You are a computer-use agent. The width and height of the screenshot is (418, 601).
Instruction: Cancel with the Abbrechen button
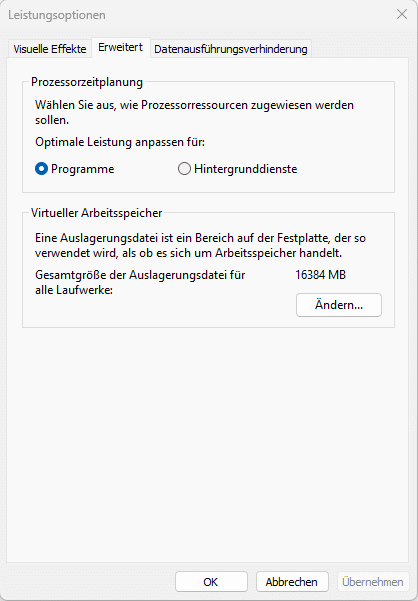[292, 582]
